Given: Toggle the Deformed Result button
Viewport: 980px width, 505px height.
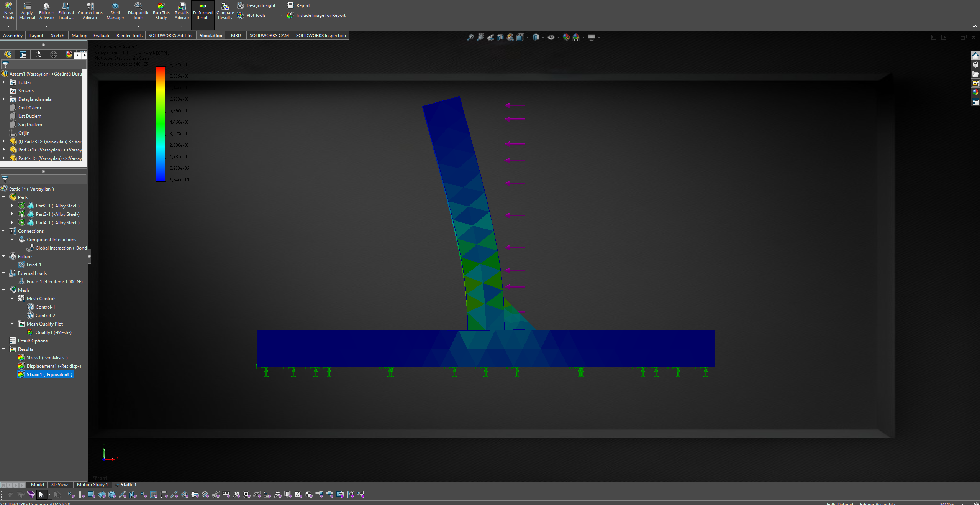Looking at the screenshot, I should [x=203, y=11].
